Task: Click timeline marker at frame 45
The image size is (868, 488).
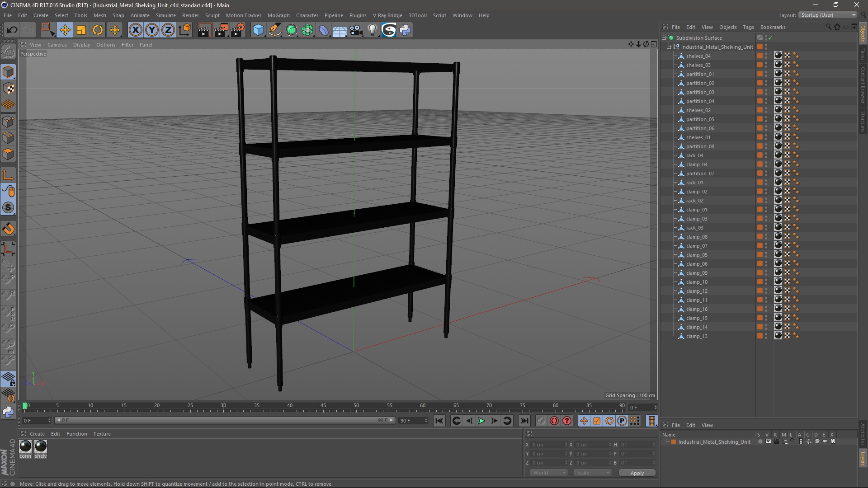Action: pyautogui.click(x=323, y=406)
